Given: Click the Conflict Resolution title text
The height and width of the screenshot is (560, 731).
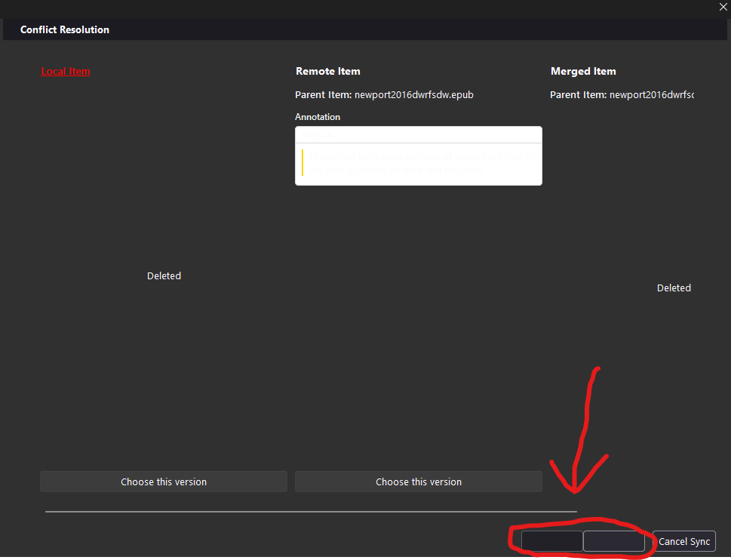Looking at the screenshot, I should (65, 30).
